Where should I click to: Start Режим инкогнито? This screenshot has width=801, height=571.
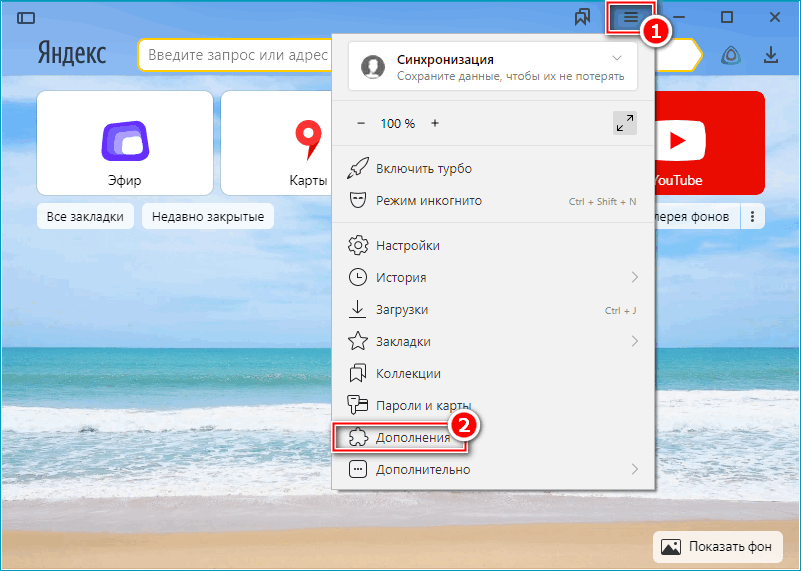[429, 200]
